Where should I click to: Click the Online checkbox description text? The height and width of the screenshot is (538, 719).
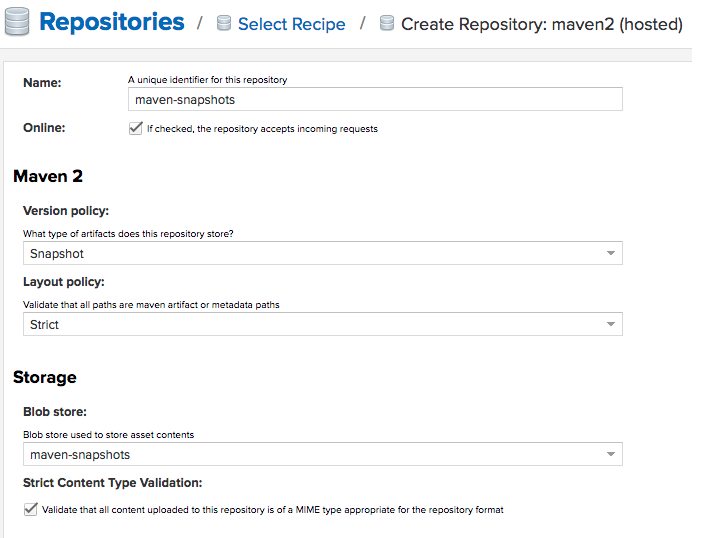262,129
